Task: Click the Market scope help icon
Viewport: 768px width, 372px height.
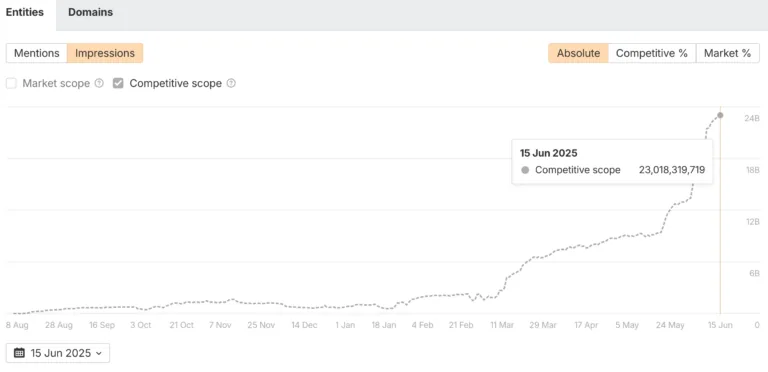Action: [99, 83]
